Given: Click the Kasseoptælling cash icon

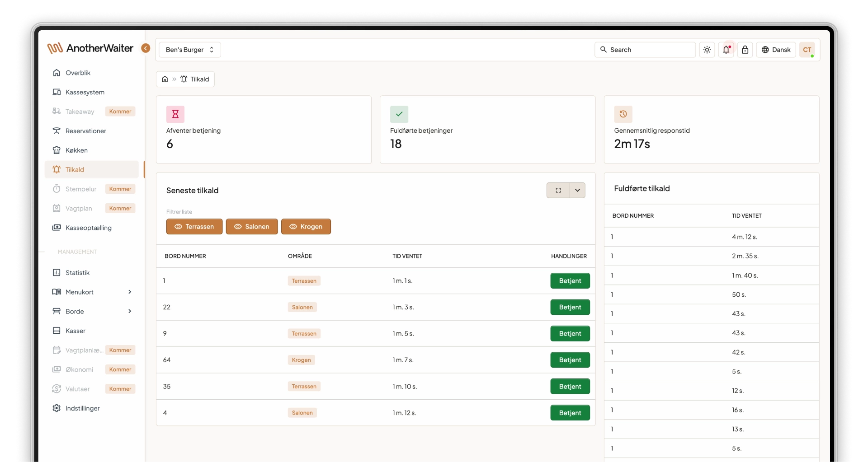Looking at the screenshot, I should (x=57, y=228).
